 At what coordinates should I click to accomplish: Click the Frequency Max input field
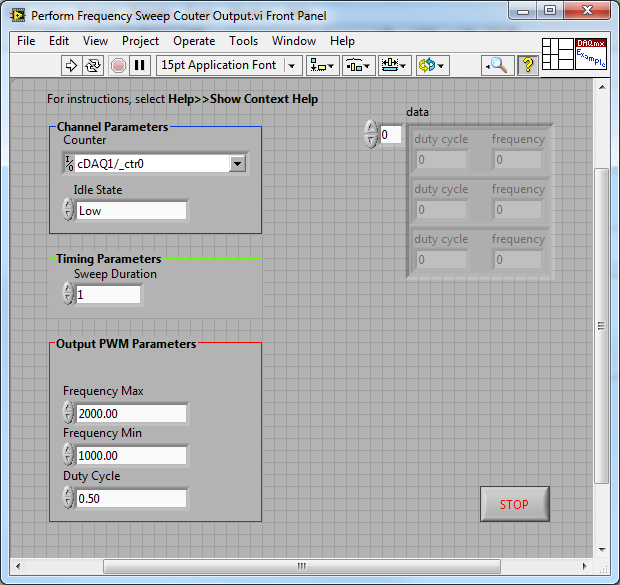(131, 414)
